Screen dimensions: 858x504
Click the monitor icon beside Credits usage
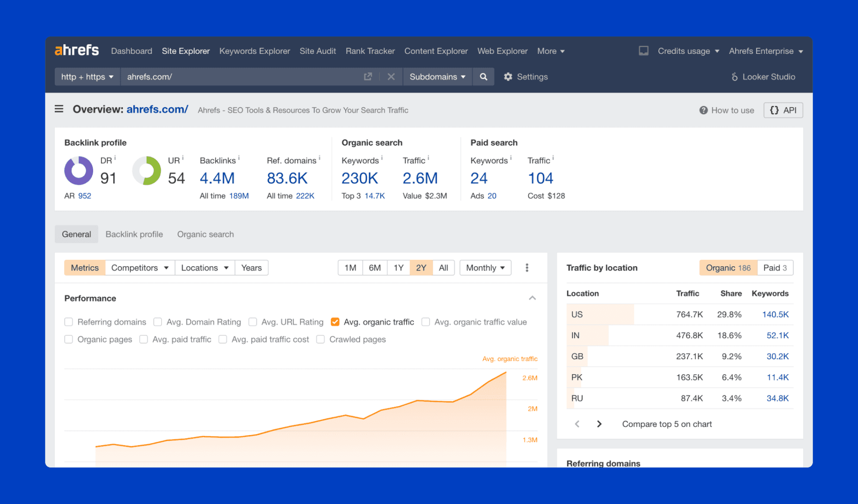coord(643,51)
